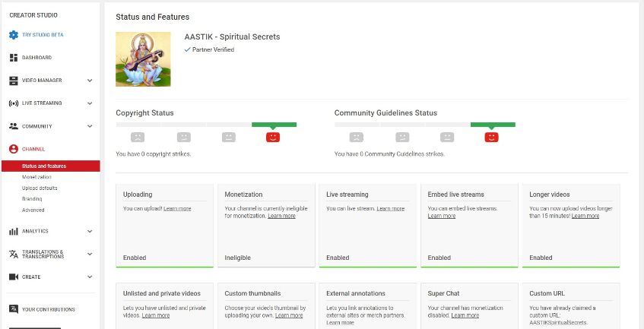Click the Ineligible status in Monetization card

[x=237, y=258]
